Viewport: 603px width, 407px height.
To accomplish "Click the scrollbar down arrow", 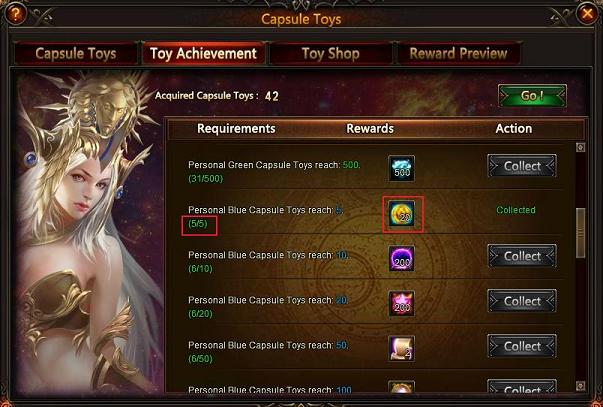I will 580,386.
